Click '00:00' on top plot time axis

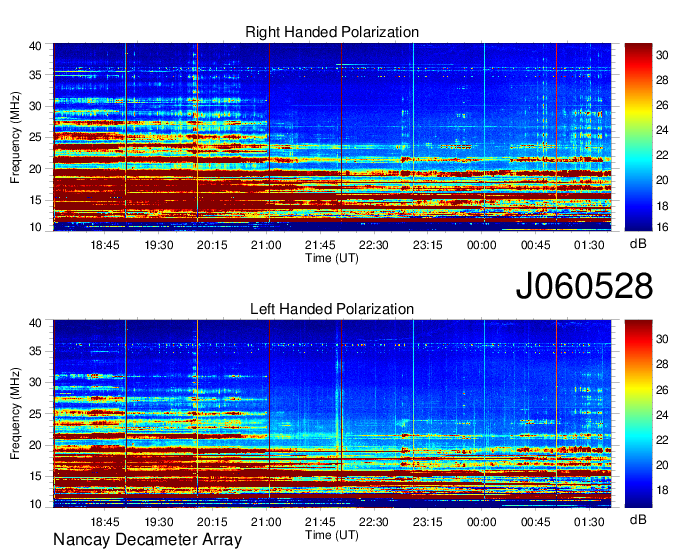481,245
